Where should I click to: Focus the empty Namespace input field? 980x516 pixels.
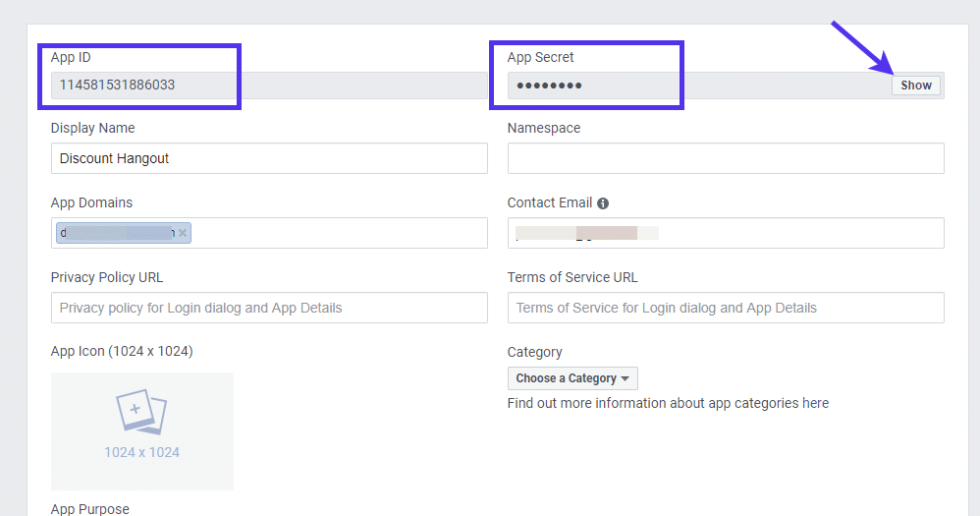point(725,158)
